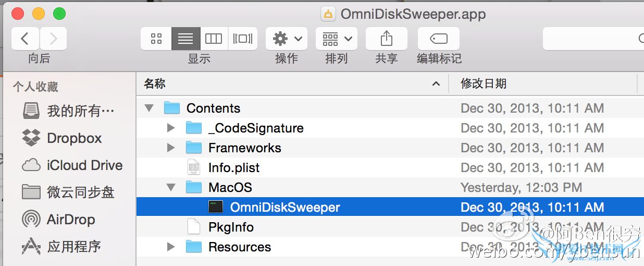Select the Info.plist file

(233, 168)
